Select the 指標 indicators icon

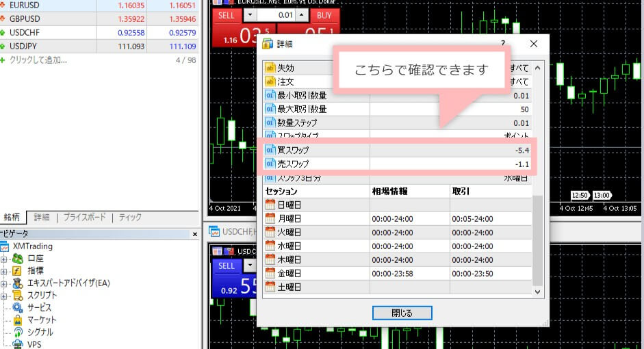coord(17,271)
